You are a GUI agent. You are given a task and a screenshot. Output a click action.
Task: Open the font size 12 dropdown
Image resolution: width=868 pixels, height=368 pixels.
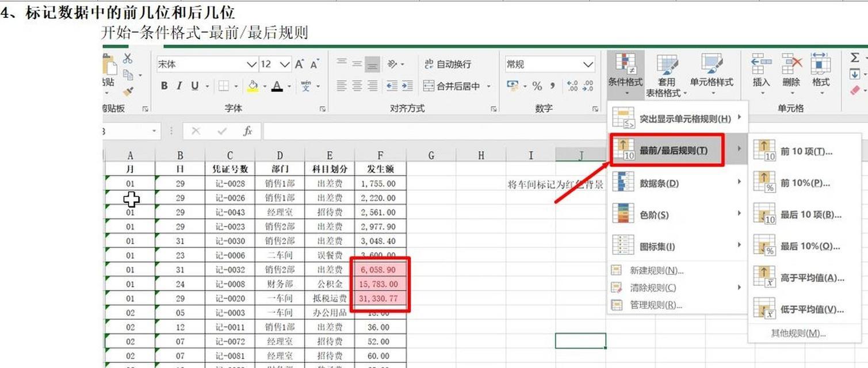pyautogui.click(x=285, y=64)
